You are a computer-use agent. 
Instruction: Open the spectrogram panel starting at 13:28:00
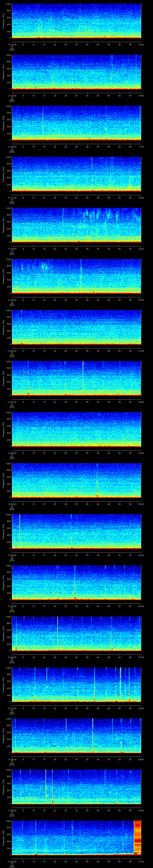tap(77, 736)
